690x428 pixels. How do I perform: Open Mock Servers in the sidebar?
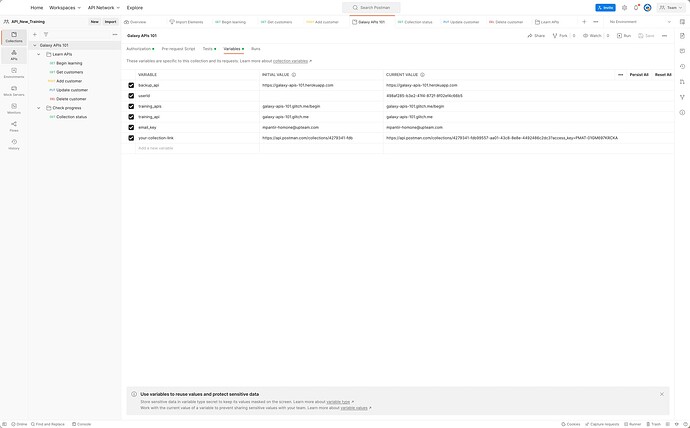coord(14,91)
